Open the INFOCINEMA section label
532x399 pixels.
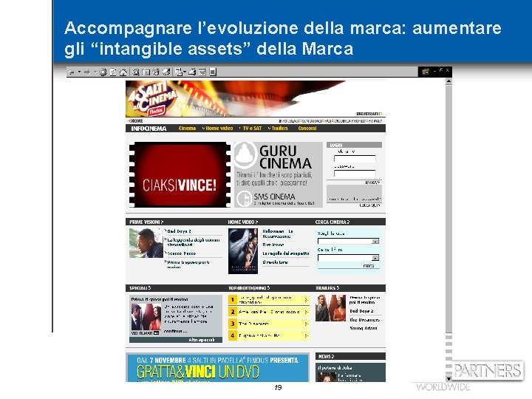[149, 129]
